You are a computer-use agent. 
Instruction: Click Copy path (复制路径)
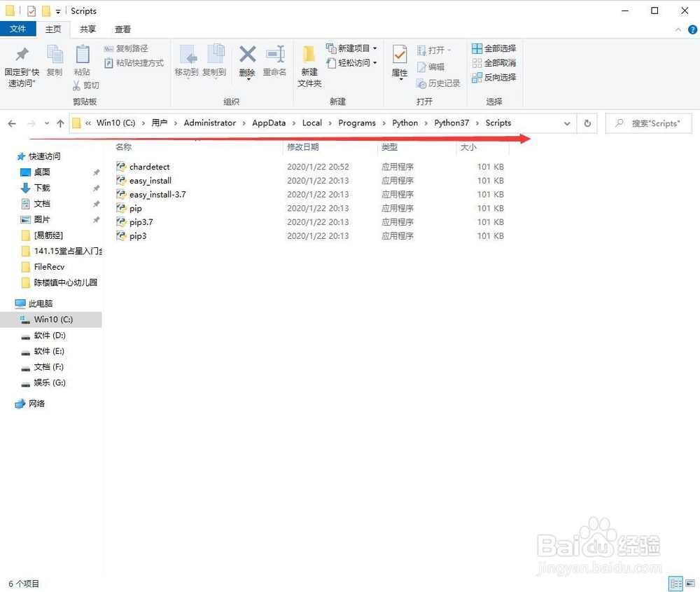pos(126,48)
